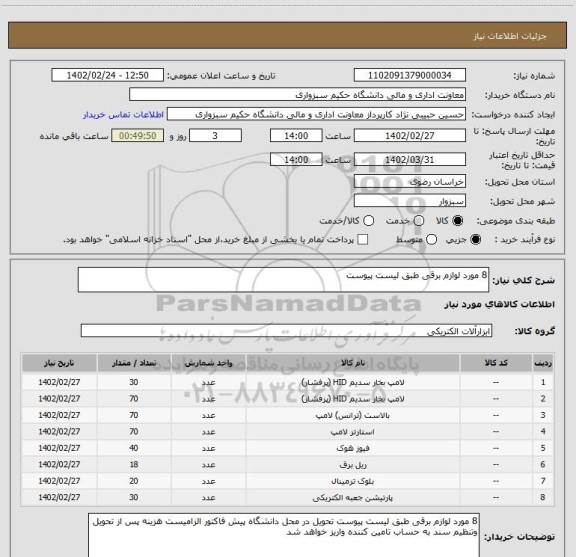576x557 pixels.
Task: Select the متوسط purchase type radio
Action: [432, 240]
